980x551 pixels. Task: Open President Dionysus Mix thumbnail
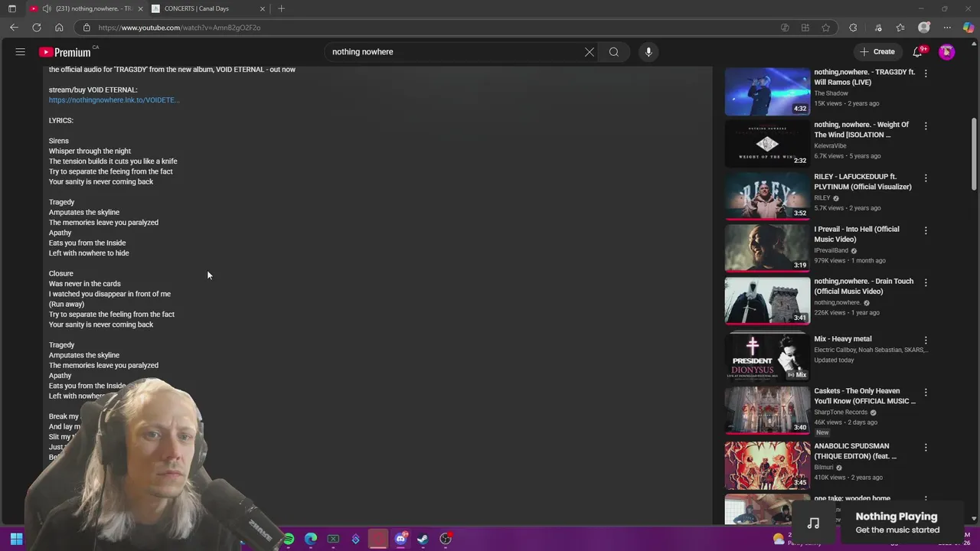pos(767,357)
